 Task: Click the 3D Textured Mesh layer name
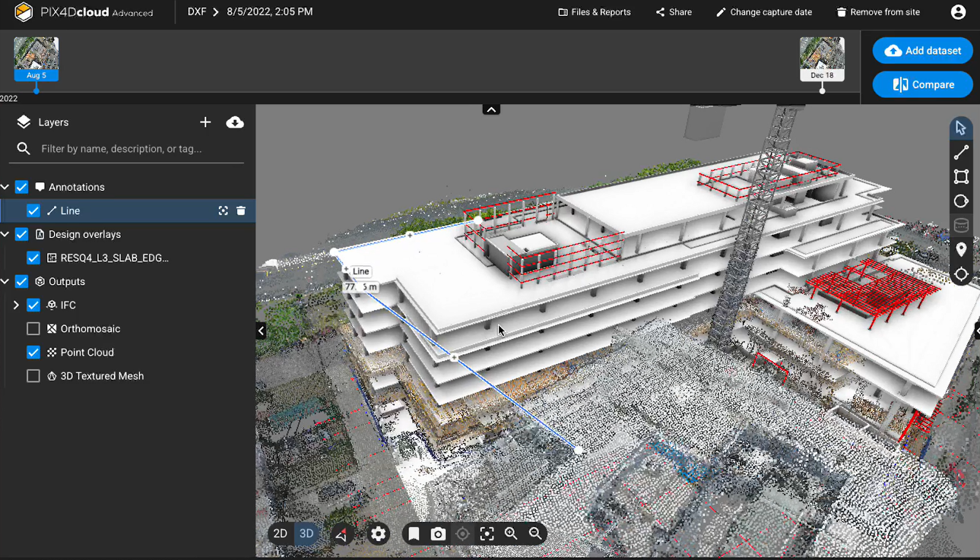tap(102, 376)
